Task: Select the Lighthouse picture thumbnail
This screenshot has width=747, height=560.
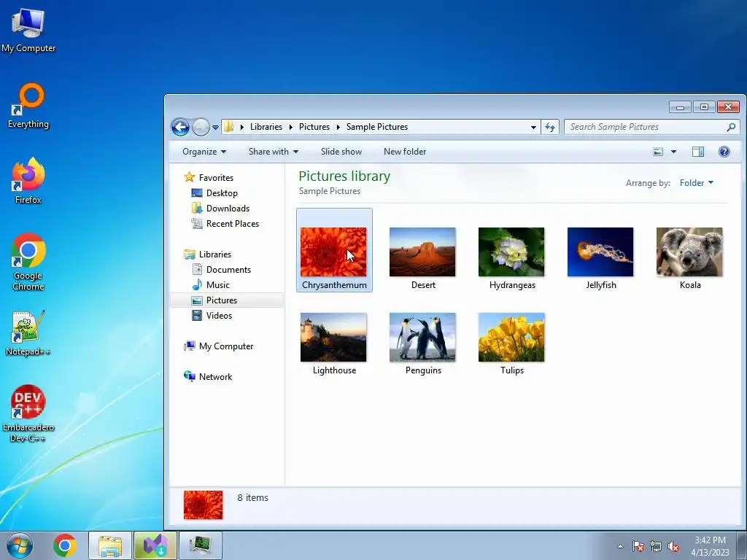Action: click(333, 337)
